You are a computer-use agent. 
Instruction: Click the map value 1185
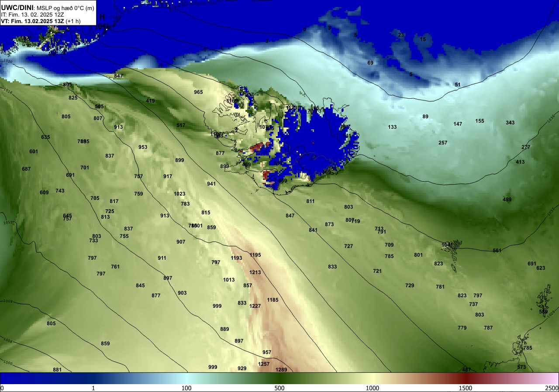[x=273, y=300]
